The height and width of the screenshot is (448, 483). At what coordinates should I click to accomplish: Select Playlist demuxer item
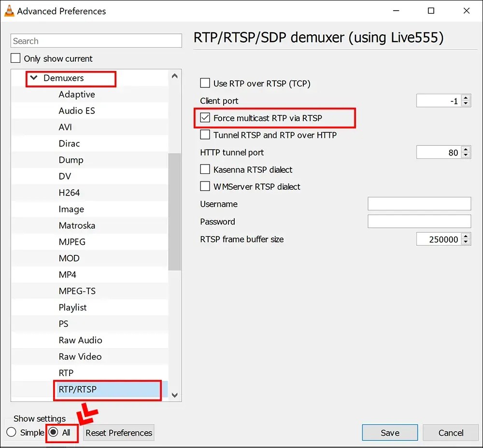73,308
